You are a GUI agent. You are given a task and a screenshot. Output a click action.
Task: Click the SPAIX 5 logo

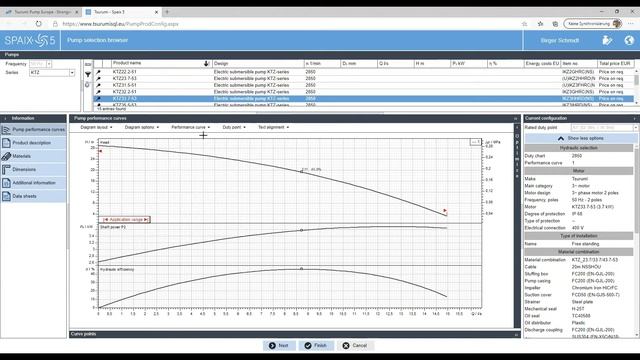coord(30,40)
